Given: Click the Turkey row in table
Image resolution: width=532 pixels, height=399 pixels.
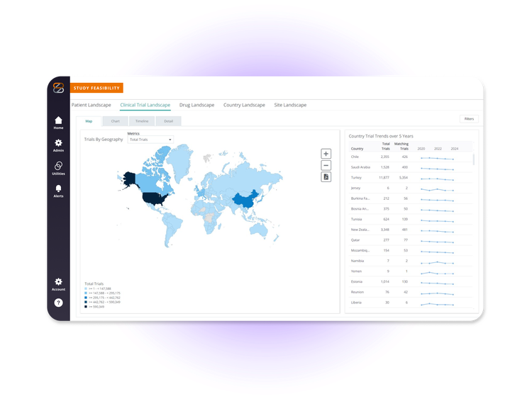Looking at the screenshot, I should (411, 178).
